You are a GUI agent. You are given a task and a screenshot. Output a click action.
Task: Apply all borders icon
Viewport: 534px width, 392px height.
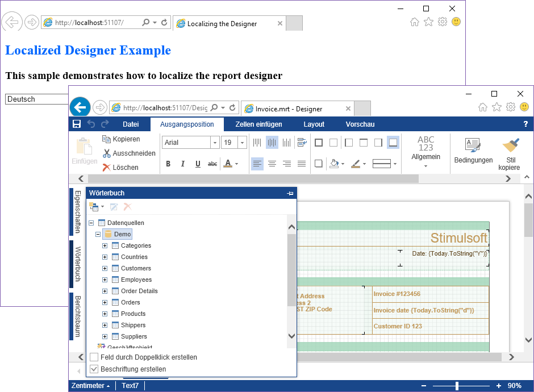tap(319, 143)
